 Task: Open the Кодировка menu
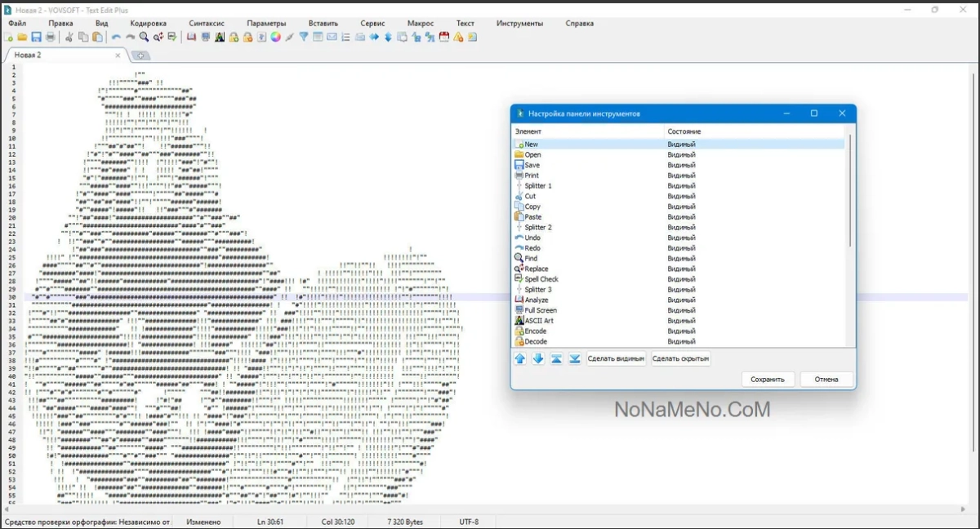(148, 24)
